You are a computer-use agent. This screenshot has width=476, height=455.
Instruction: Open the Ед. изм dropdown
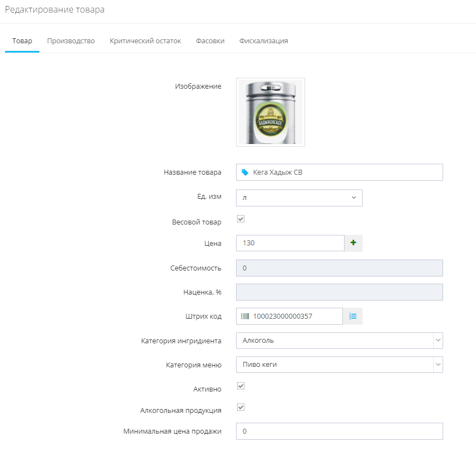pos(299,198)
